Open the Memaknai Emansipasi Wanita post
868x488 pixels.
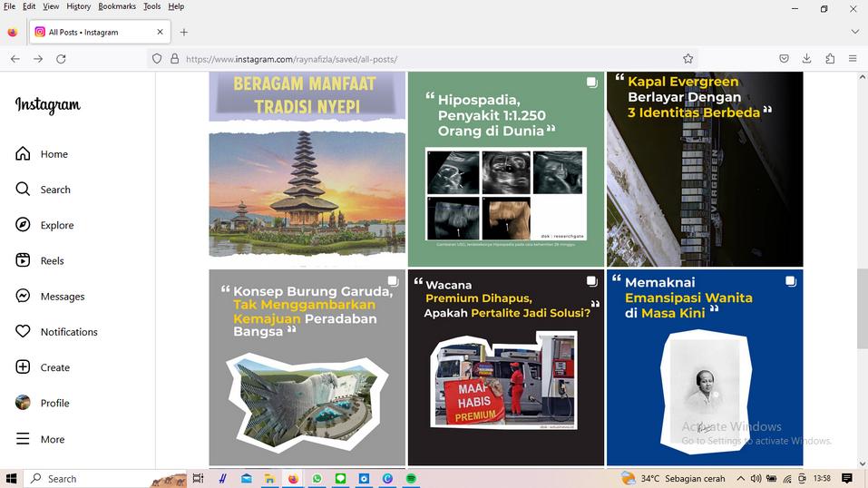click(705, 367)
